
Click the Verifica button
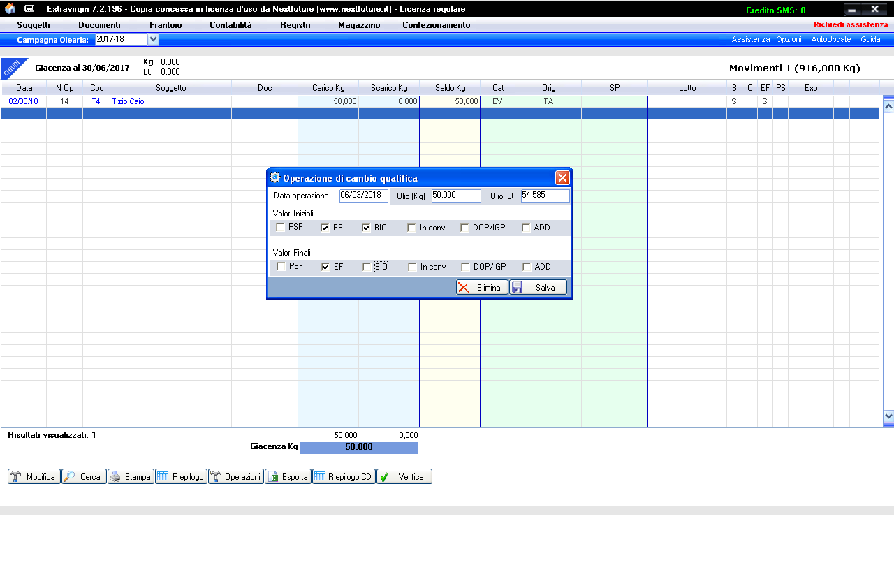click(404, 477)
